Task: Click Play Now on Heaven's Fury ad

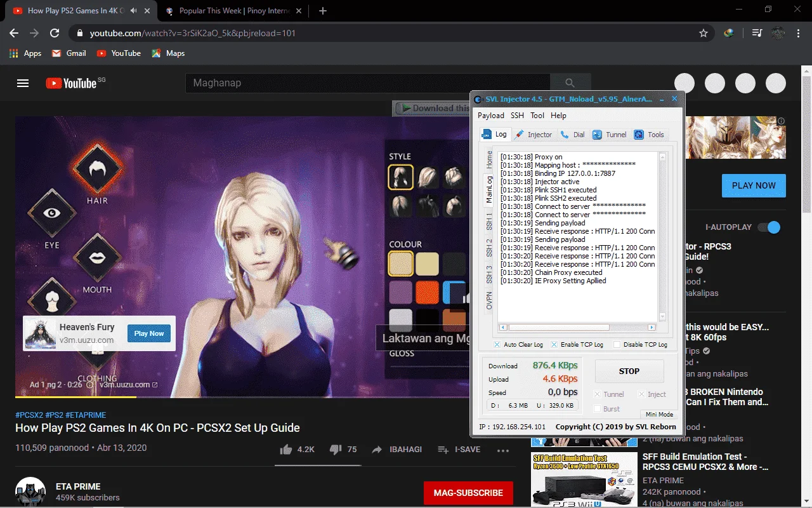Action: click(149, 333)
